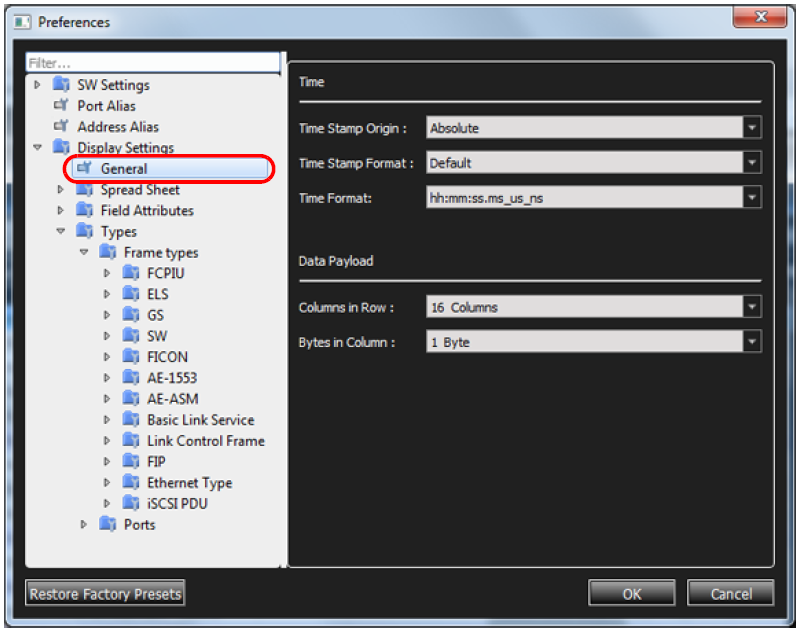Click the Frame types folder icon
796x630 pixels.
click(x=108, y=252)
